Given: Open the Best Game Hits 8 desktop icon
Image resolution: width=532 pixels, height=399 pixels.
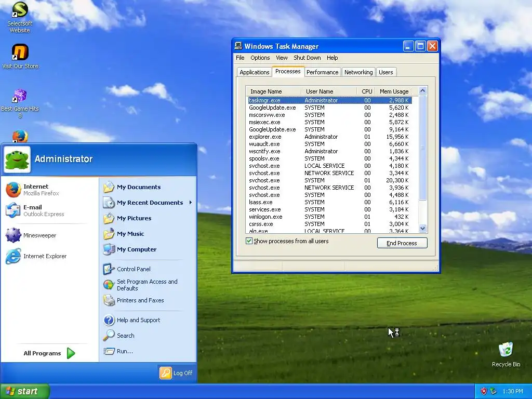Looking at the screenshot, I should pos(20,103).
